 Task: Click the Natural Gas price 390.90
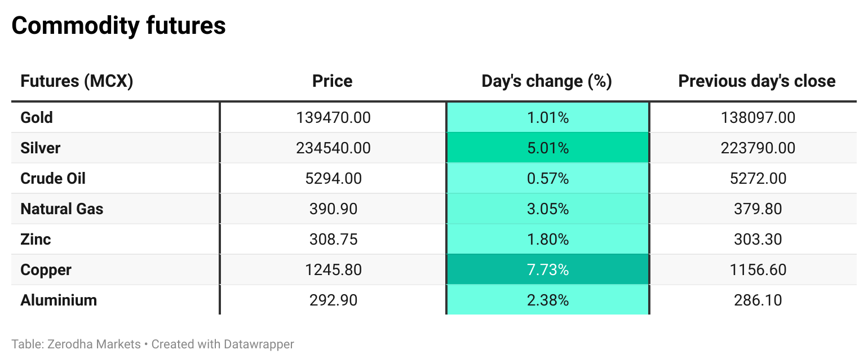333,209
